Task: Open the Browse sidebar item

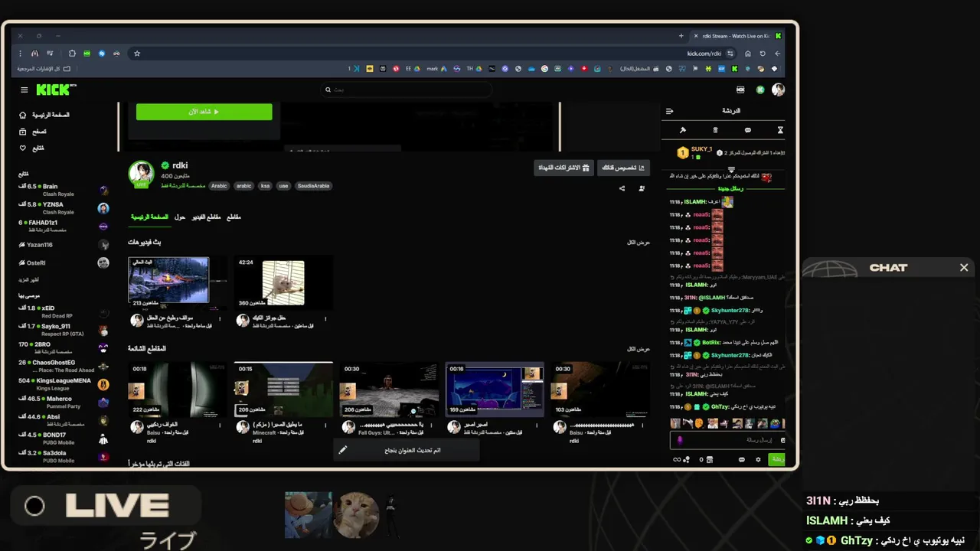Action: 33,132
